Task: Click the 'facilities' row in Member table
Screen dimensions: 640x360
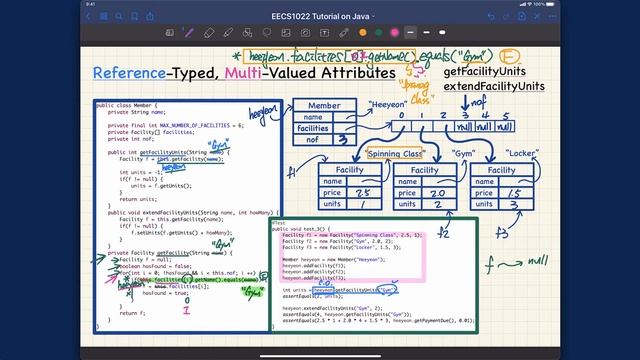Action: point(324,128)
